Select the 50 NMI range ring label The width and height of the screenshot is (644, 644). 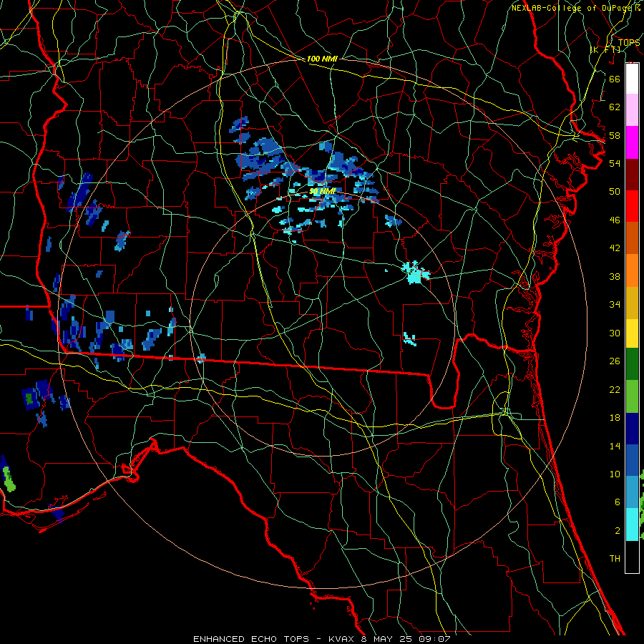tap(323, 191)
